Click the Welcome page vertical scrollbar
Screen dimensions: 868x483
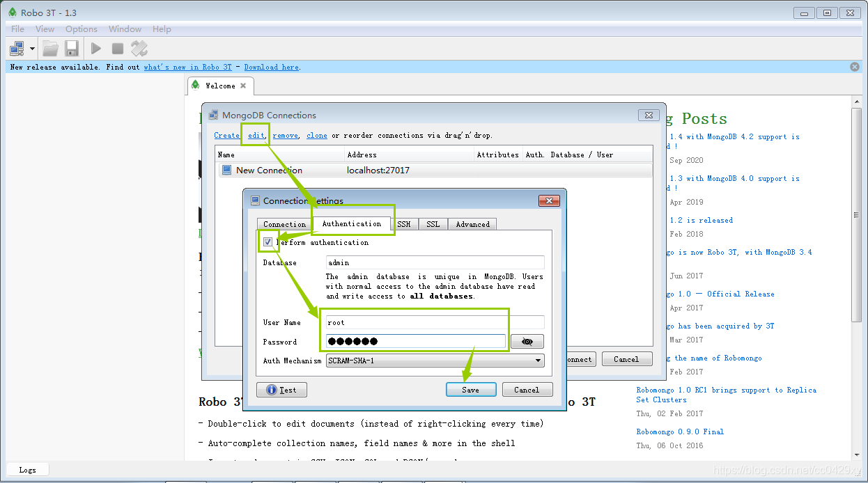pos(857,216)
